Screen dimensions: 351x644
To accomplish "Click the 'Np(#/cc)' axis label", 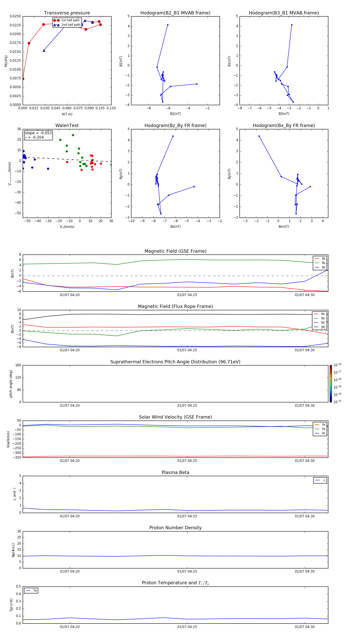I will coord(13,550).
